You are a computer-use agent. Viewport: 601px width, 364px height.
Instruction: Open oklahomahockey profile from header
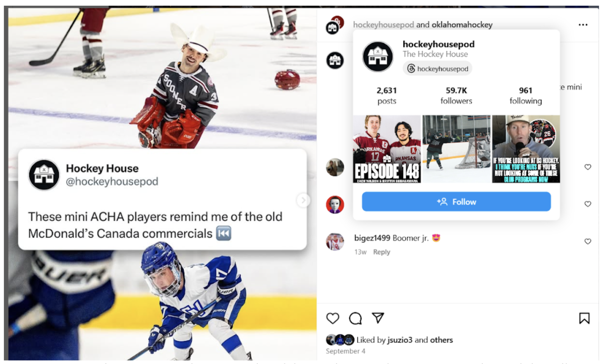(462, 25)
